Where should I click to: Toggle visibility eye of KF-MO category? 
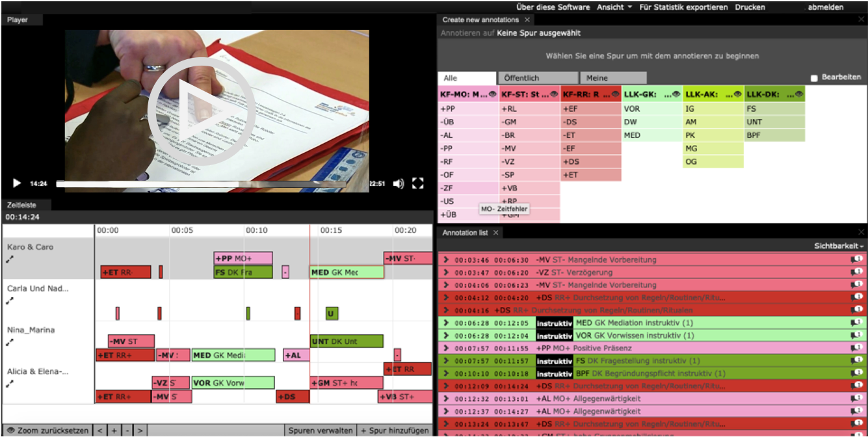tap(493, 94)
